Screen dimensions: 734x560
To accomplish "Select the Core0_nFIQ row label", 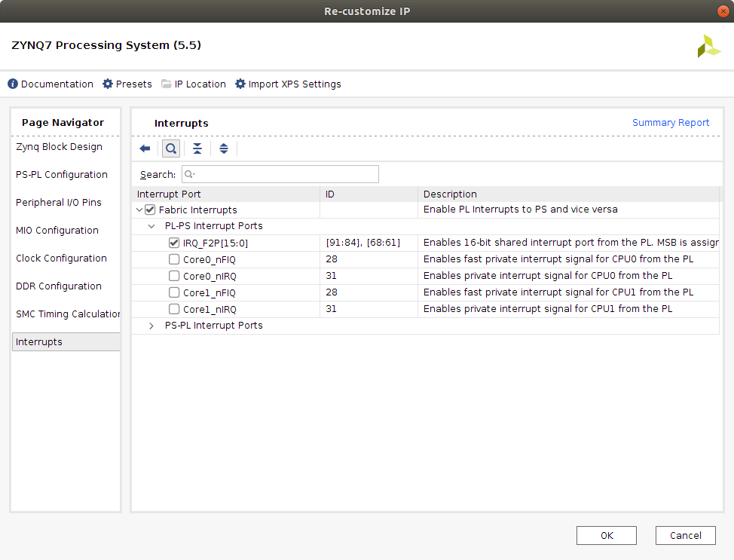I will click(209, 260).
